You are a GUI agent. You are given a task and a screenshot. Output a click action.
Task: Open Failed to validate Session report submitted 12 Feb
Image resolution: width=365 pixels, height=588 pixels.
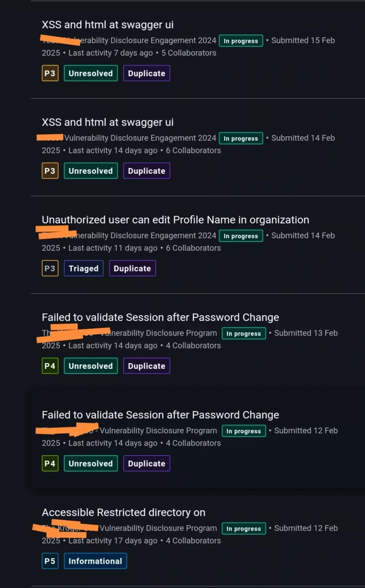click(160, 415)
